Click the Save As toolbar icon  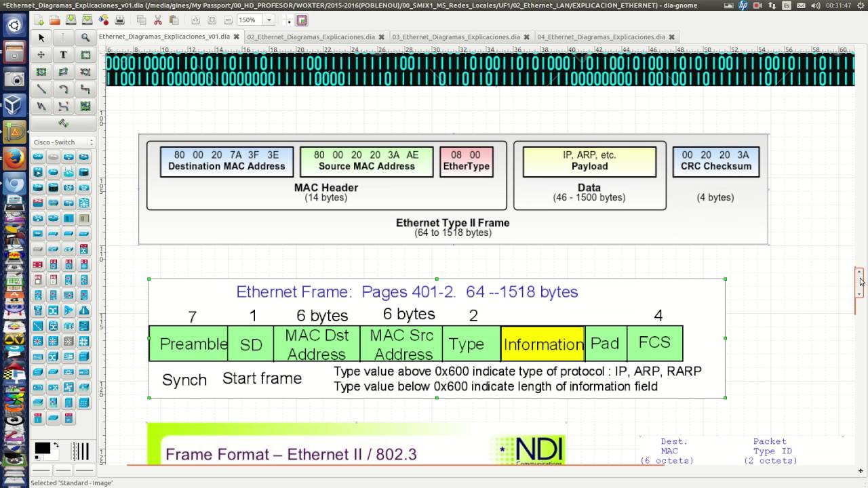87,20
